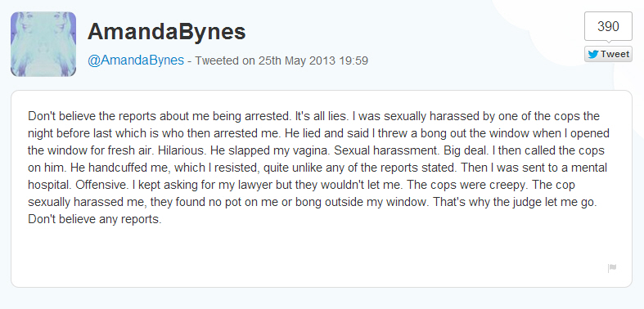Click the words "It's all lies"
Screen dimensions: 644x309
coord(322,116)
